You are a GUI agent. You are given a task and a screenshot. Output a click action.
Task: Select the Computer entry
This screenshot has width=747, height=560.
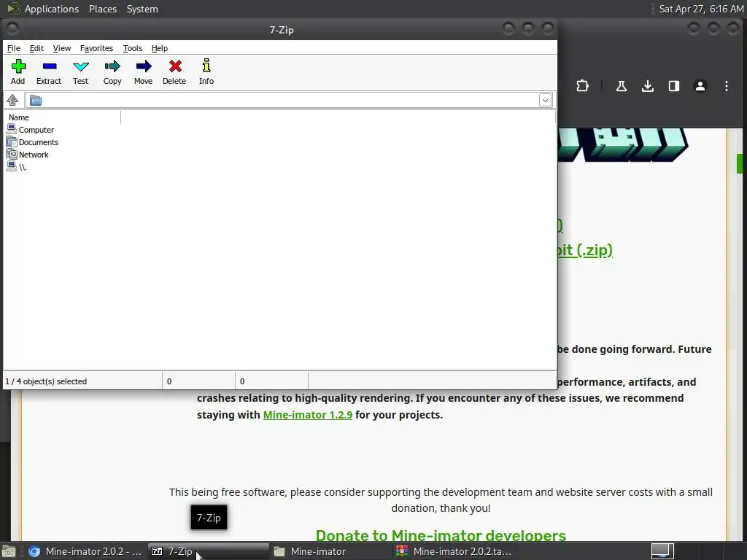point(36,130)
